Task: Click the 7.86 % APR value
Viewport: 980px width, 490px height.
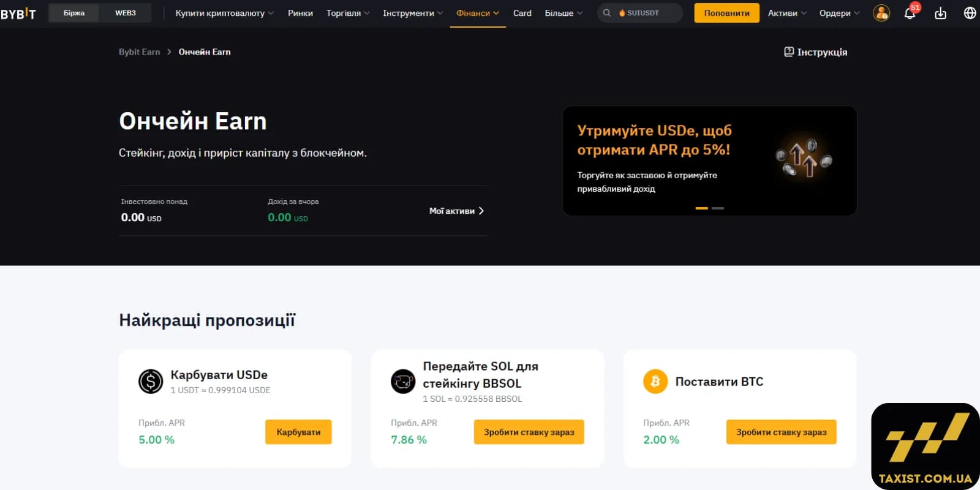Action: [x=409, y=440]
